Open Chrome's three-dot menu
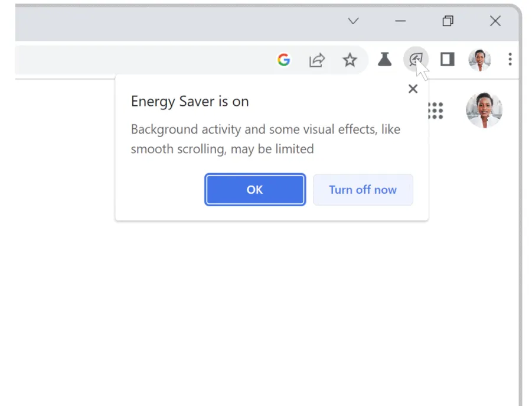532x406 pixels. click(x=510, y=59)
